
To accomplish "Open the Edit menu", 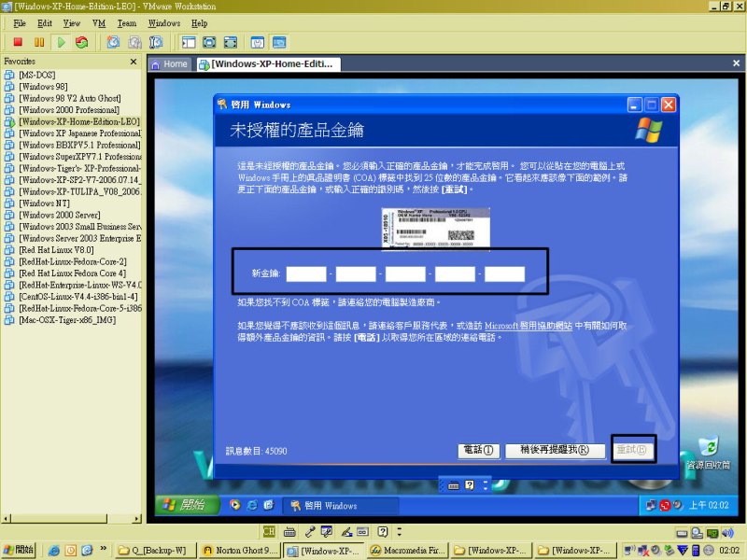I will coord(45,23).
